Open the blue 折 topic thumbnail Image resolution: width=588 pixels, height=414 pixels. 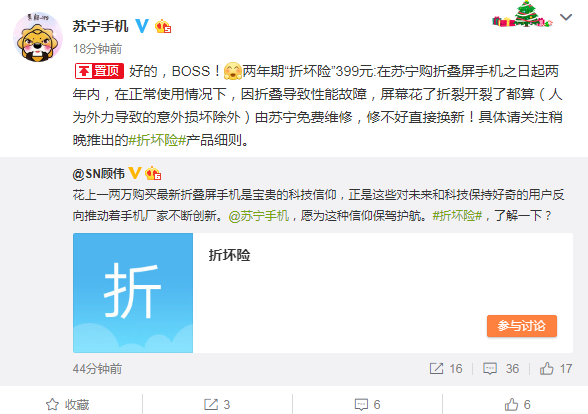point(133,293)
